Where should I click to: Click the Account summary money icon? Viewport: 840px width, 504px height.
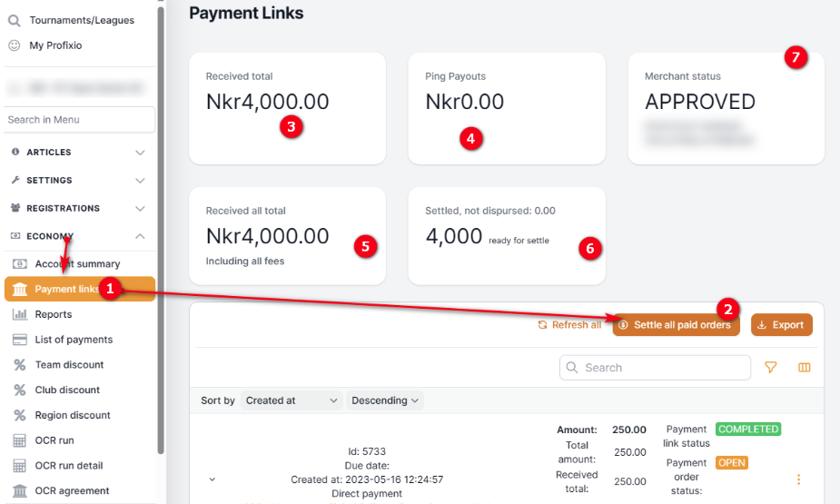tap(19, 263)
